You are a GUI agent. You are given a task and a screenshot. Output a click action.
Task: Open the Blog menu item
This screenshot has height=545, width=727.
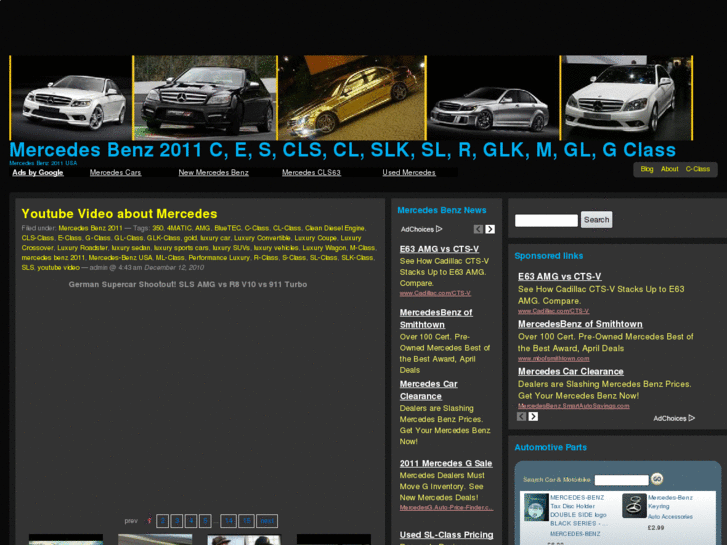(647, 169)
